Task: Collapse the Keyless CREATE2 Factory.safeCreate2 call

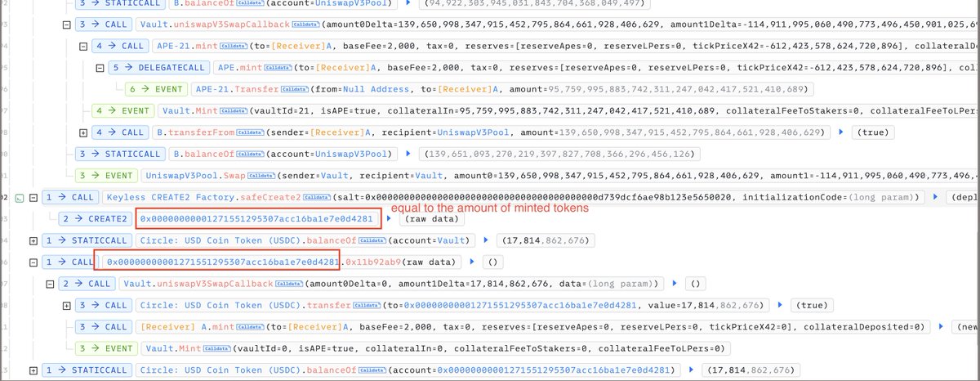Action: point(33,197)
